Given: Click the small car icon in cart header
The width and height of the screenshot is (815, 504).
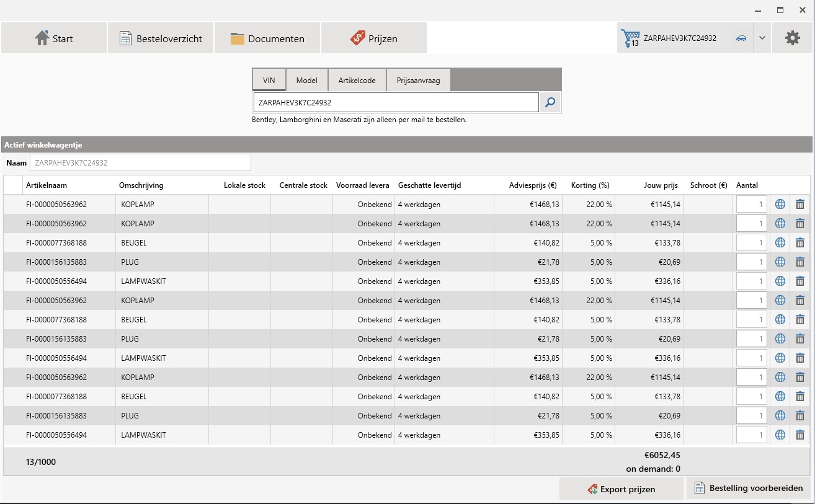Looking at the screenshot, I should tap(741, 38).
